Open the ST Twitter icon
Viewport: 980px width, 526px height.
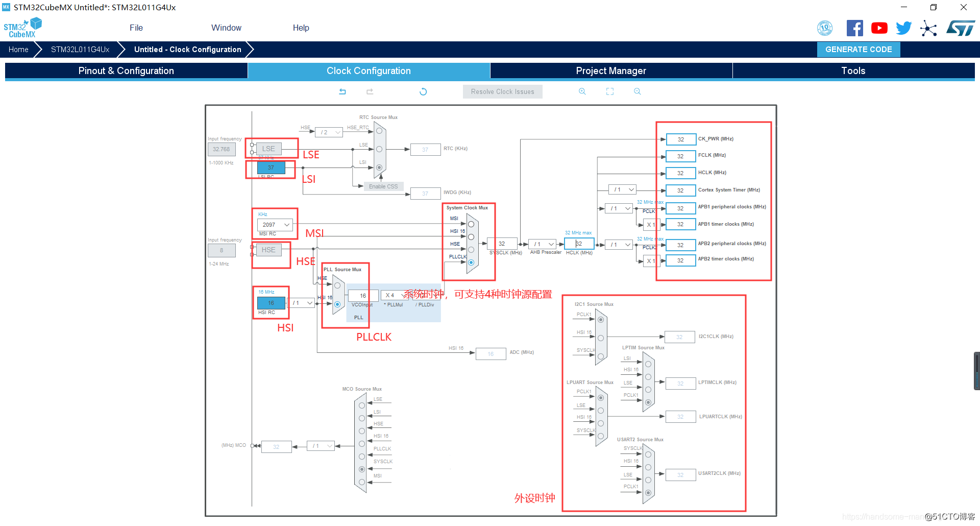coord(903,28)
